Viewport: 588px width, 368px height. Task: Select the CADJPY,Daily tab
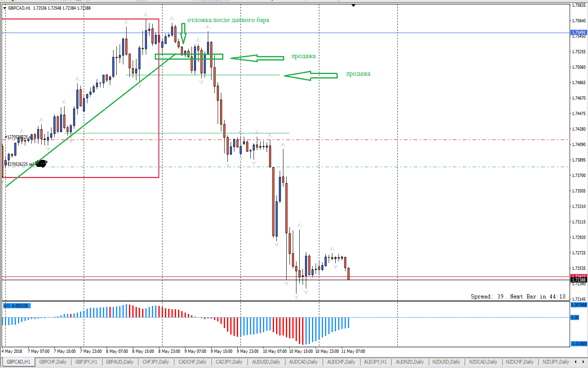click(229, 362)
